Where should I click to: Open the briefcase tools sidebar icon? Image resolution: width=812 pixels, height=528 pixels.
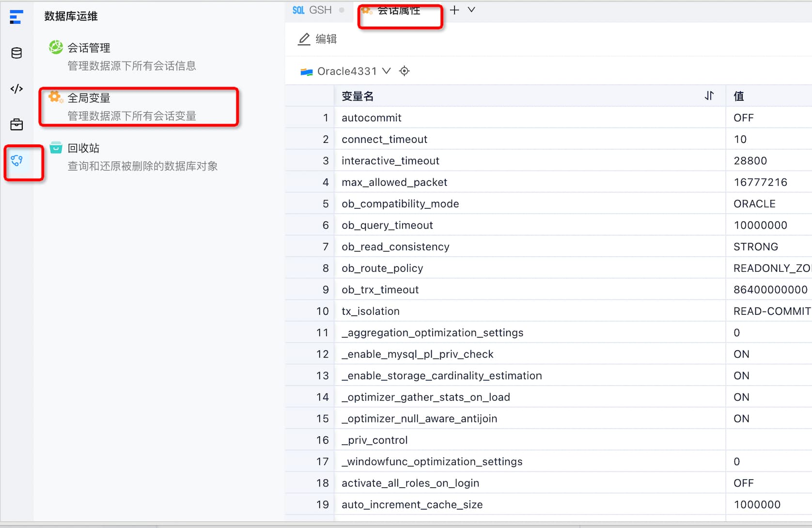pos(16,124)
